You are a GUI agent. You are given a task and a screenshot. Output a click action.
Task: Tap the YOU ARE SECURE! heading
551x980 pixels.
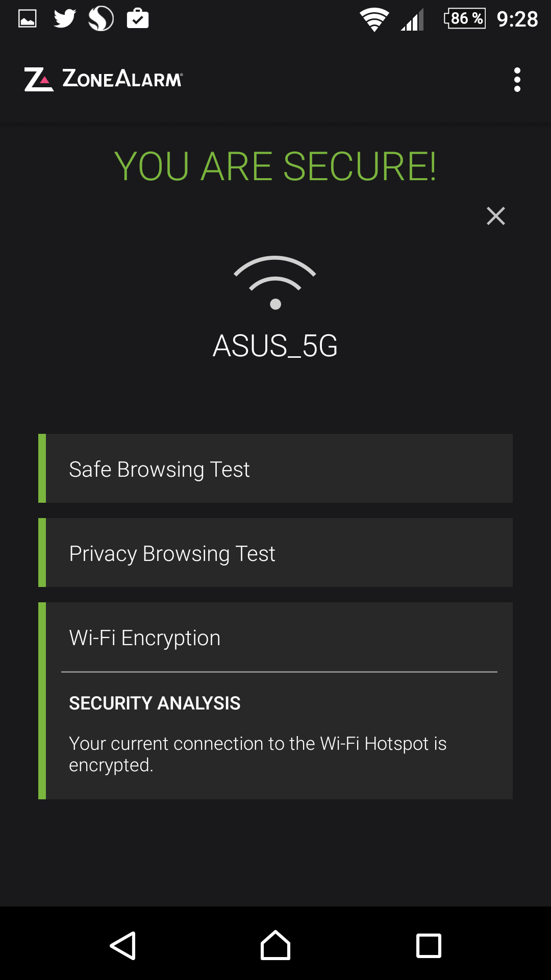275,166
